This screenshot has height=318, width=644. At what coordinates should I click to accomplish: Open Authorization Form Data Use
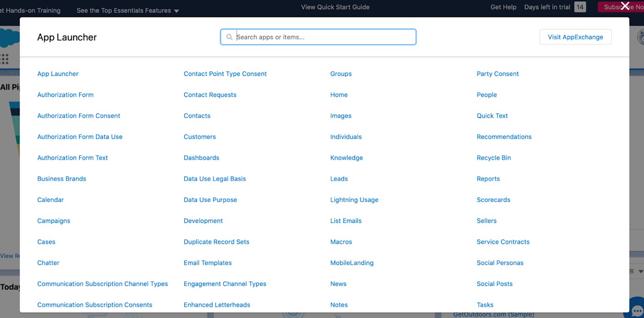(x=80, y=137)
